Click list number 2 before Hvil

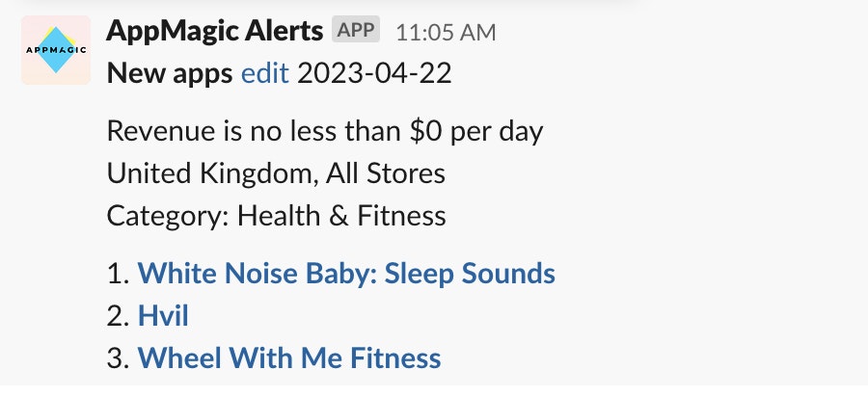coord(118,316)
